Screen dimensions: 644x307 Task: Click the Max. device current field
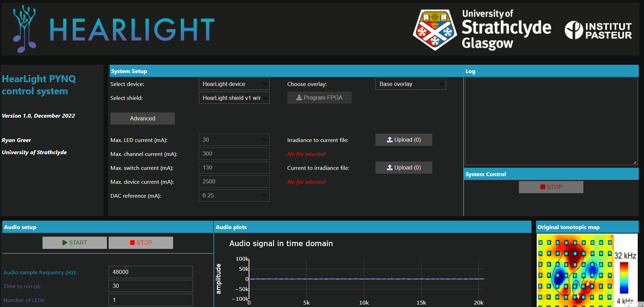pyautogui.click(x=234, y=181)
